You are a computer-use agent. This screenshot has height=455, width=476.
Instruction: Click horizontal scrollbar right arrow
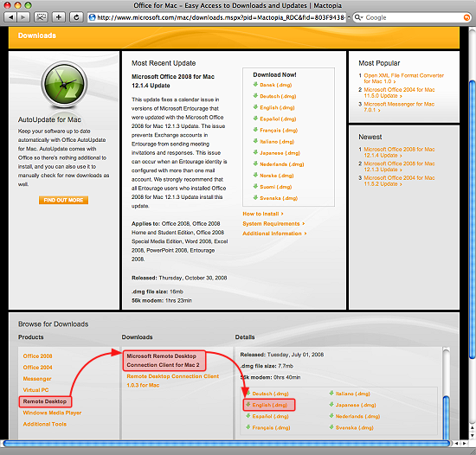coord(464,444)
